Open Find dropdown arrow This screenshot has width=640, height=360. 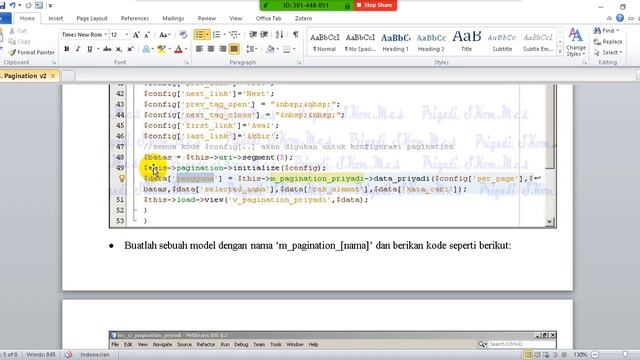pyautogui.click(x=618, y=31)
